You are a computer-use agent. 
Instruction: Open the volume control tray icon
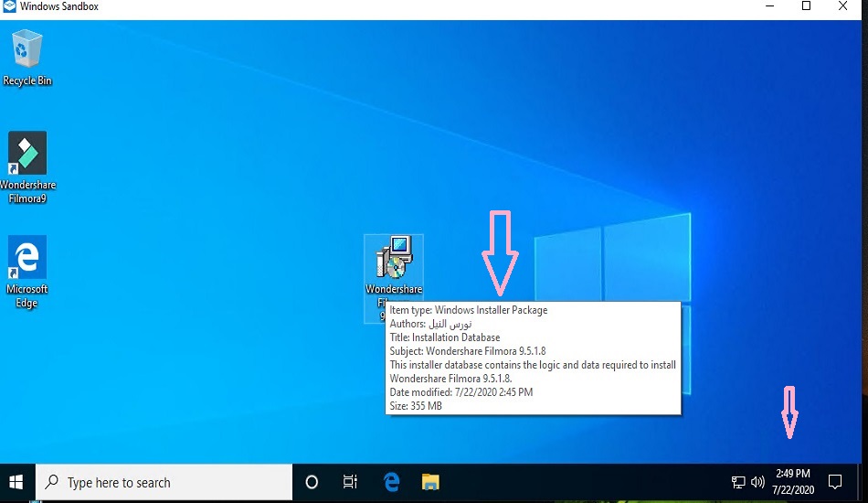pos(757,482)
